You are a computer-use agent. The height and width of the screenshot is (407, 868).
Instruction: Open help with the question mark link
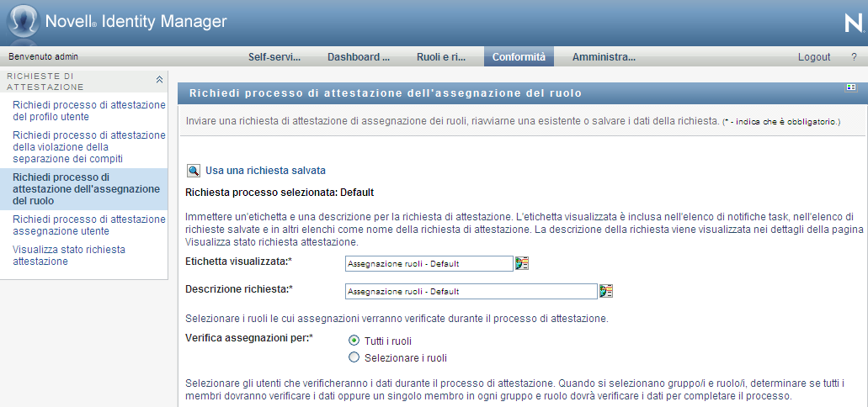tap(854, 57)
